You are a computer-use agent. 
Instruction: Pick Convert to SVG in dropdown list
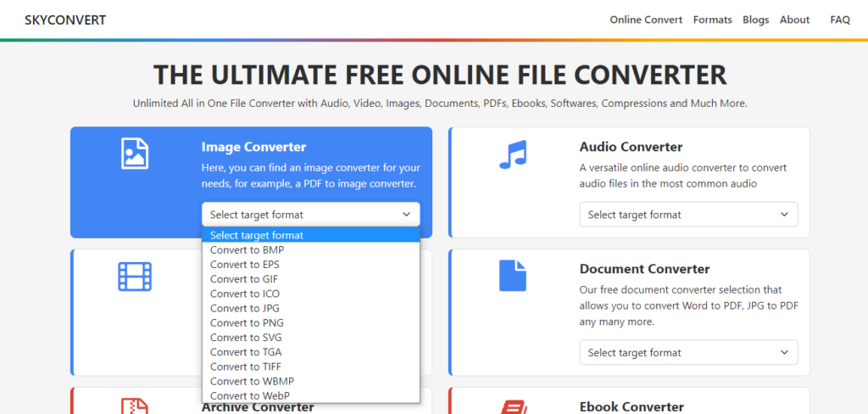coord(246,338)
